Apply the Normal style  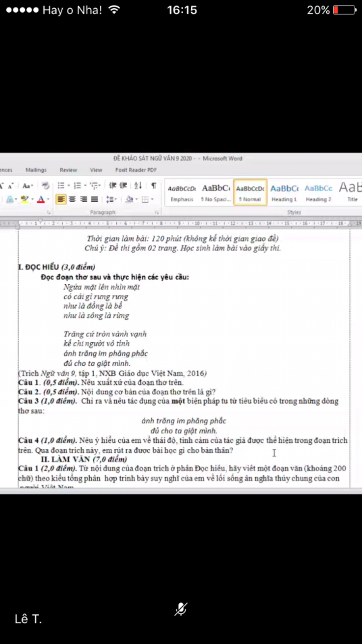click(250, 193)
